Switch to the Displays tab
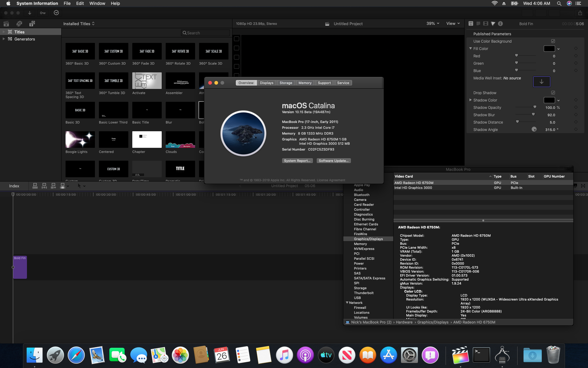588x368 pixels. tap(266, 83)
